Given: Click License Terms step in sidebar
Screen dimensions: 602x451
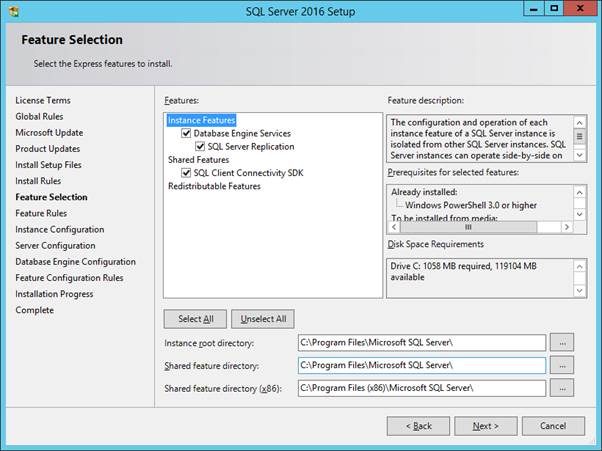Looking at the screenshot, I should coord(43,100).
